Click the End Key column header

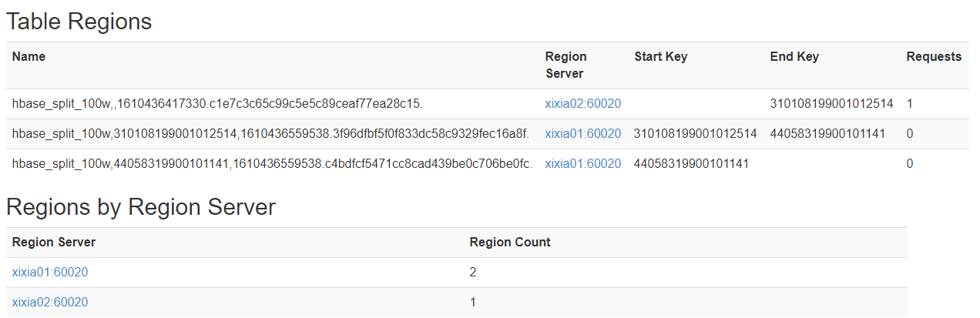[794, 56]
